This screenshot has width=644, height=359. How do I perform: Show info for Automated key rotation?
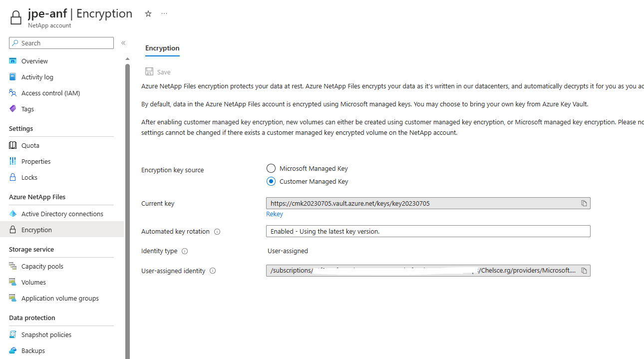pos(217,232)
